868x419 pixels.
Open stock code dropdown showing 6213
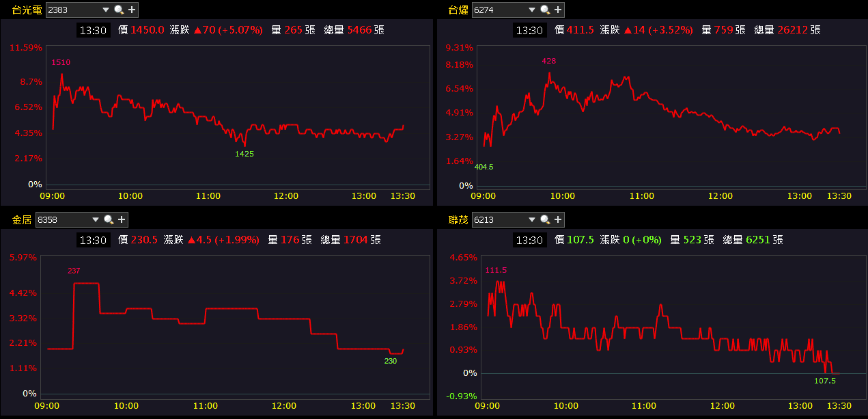tap(532, 219)
